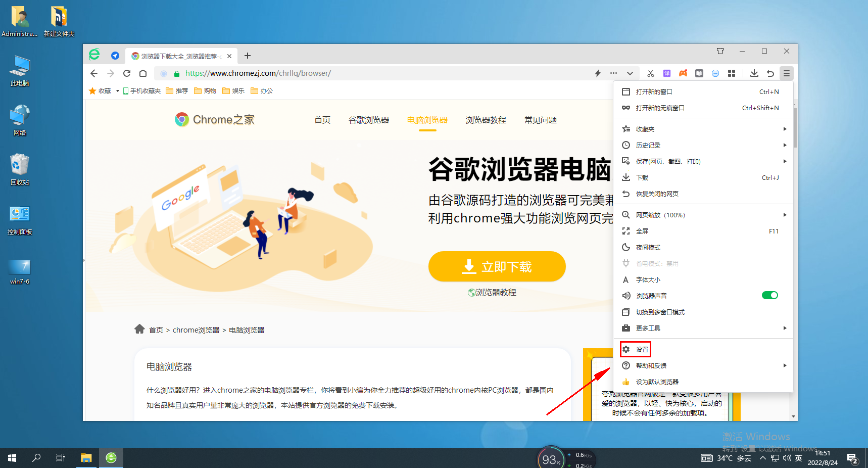Open the 办公 bookmarks folder
This screenshot has width=868, height=468.
[262, 91]
